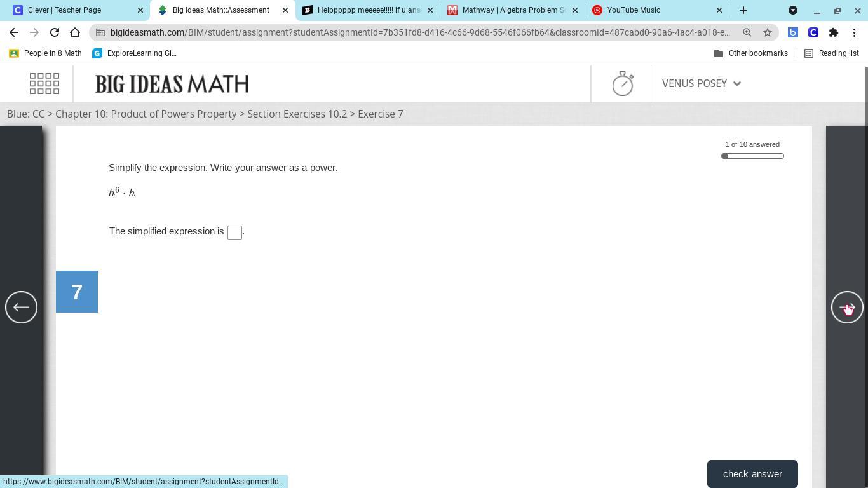Viewport: 868px width, 488px height.
Task: Open the Reading list panel
Action: point(832,53)
